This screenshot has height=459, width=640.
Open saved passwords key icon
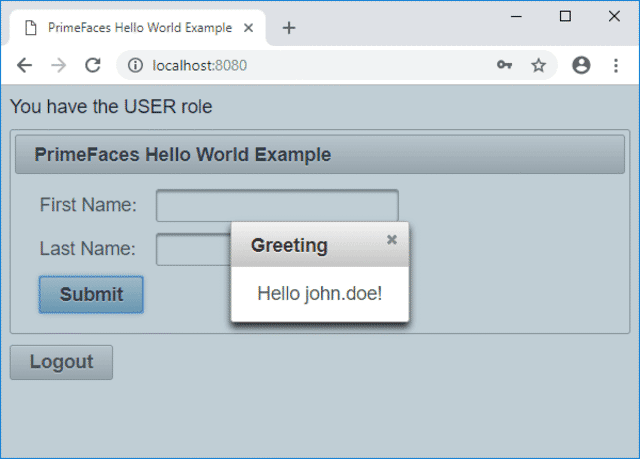pos(504,65)
